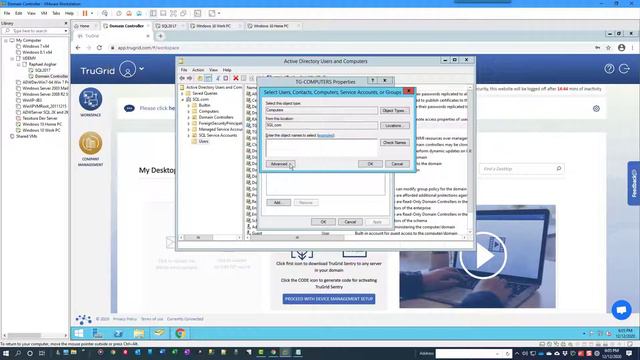Screen dimensions: 640x360
Task: Click the VMware full screen toolbar icon
Action: tap(173, 13)
